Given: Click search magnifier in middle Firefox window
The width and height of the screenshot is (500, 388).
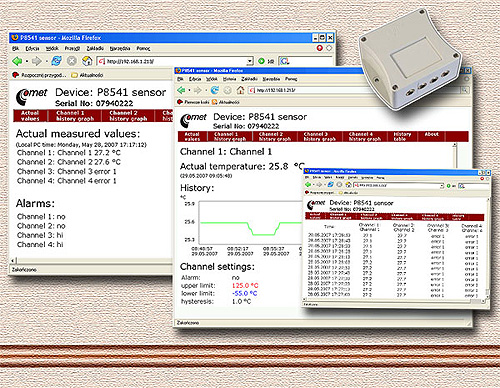Looking at the screenshot, I should [x=465, y=90].
